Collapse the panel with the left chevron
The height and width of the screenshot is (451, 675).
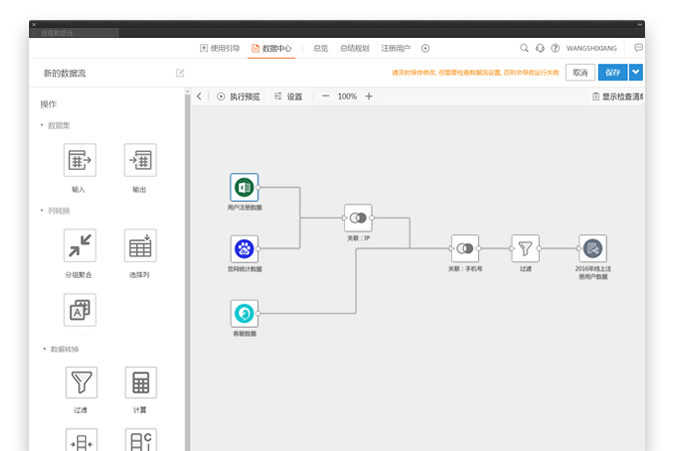pyautogui.click(x=199, y=96)
